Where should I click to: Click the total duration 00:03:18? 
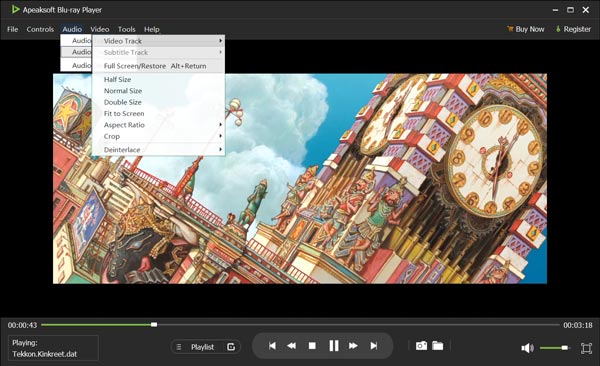[578, 325]
